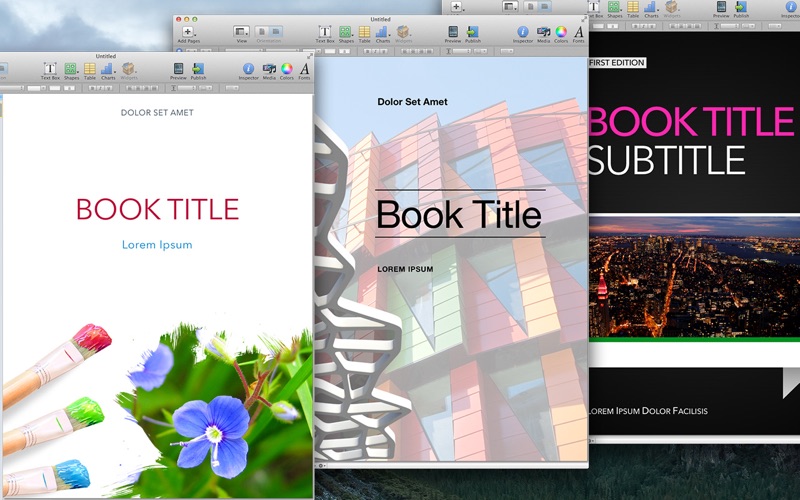The height and width of the screenshot is (500, 800).
Task: Insert Table in building-cover window
Action: coord(364,34)
